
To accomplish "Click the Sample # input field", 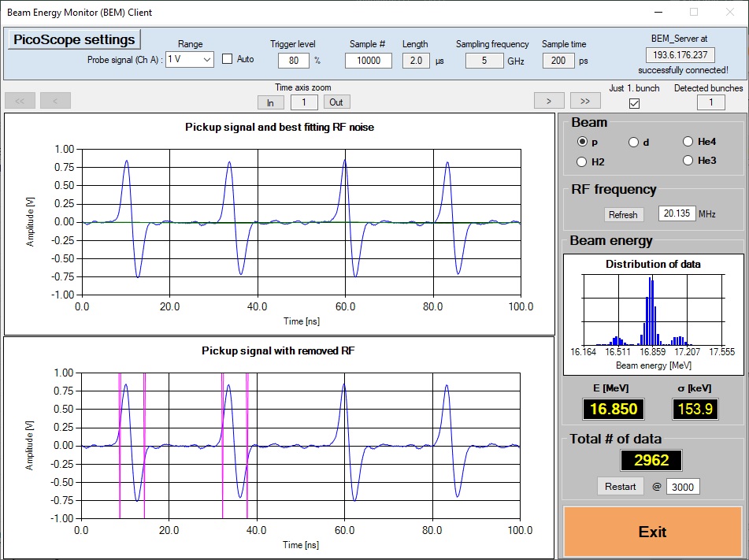I will (368, 61).
